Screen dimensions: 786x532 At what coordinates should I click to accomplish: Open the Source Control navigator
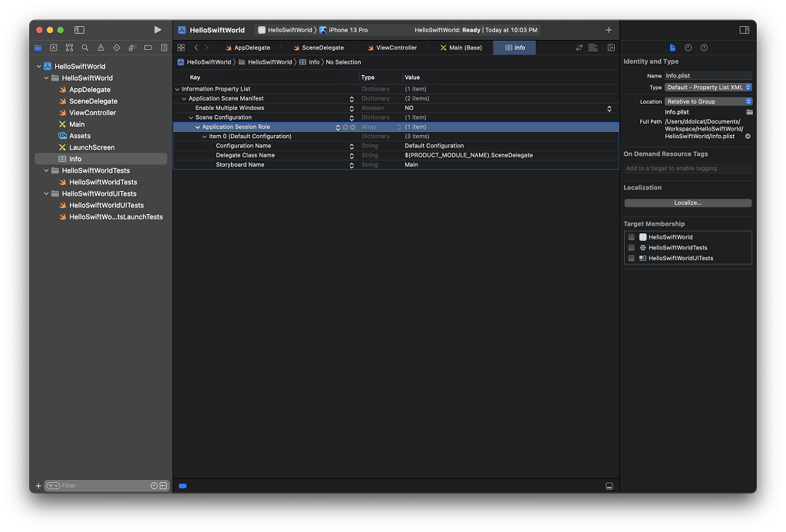tap(54, 48)
